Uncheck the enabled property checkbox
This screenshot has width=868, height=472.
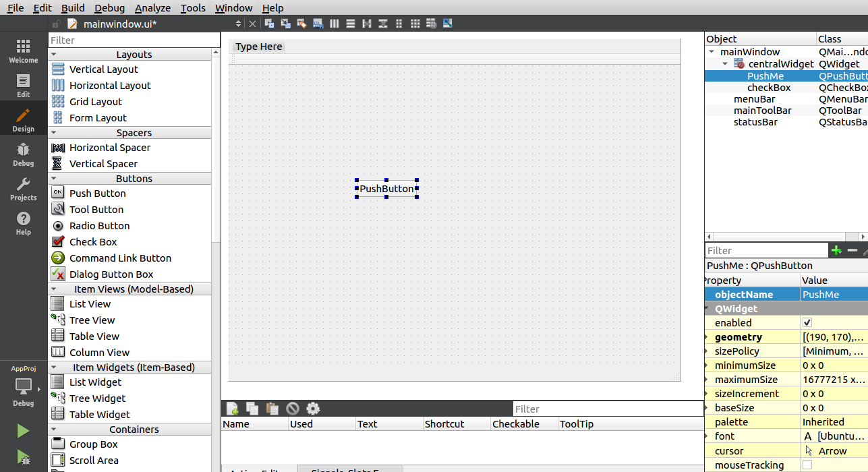[x=807, y=323]
